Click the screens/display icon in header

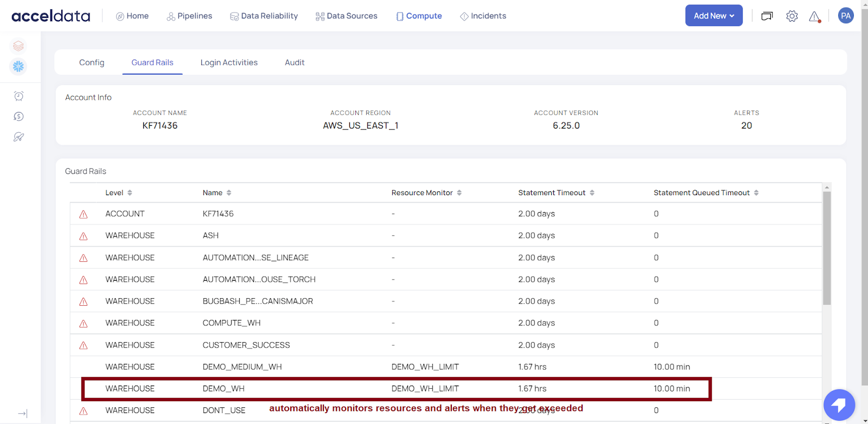point(767,16)
